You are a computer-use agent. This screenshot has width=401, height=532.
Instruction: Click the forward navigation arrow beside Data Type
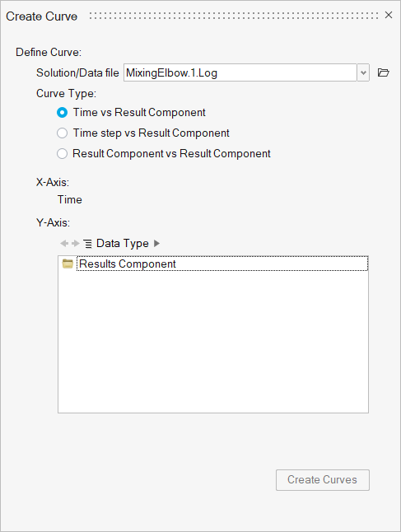(76, 243)
